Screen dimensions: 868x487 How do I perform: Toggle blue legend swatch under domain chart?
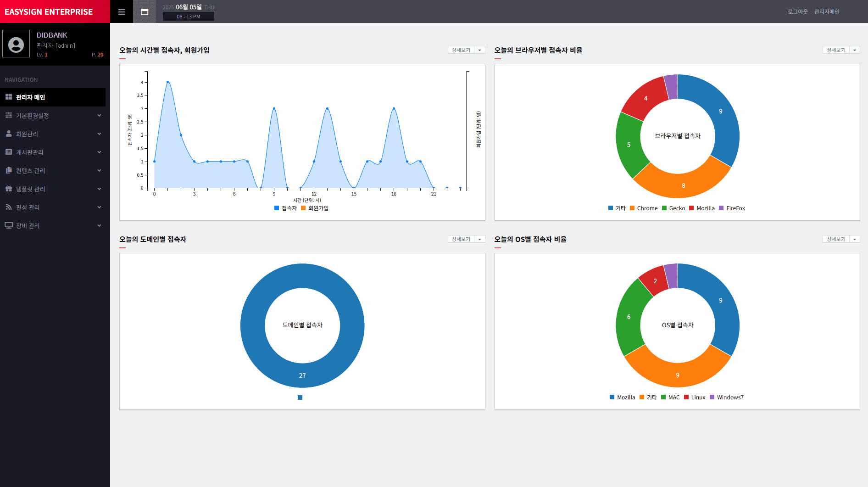click(x=300, y=397)
